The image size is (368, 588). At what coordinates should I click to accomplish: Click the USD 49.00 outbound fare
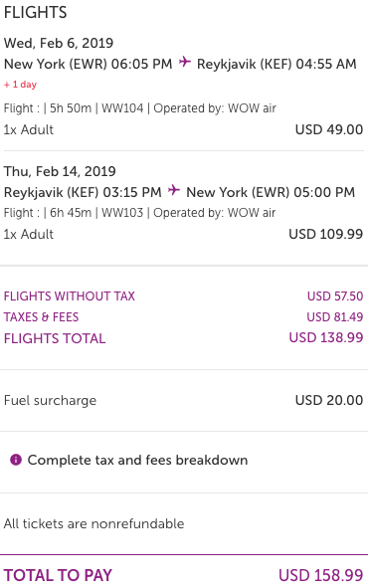[x=329, y=129]
